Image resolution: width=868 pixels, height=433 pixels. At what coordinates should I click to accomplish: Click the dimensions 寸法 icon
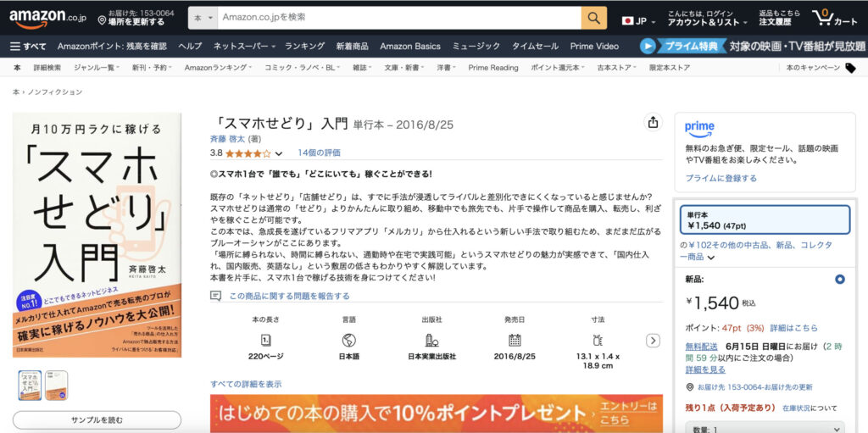click(x=598, y=340)
